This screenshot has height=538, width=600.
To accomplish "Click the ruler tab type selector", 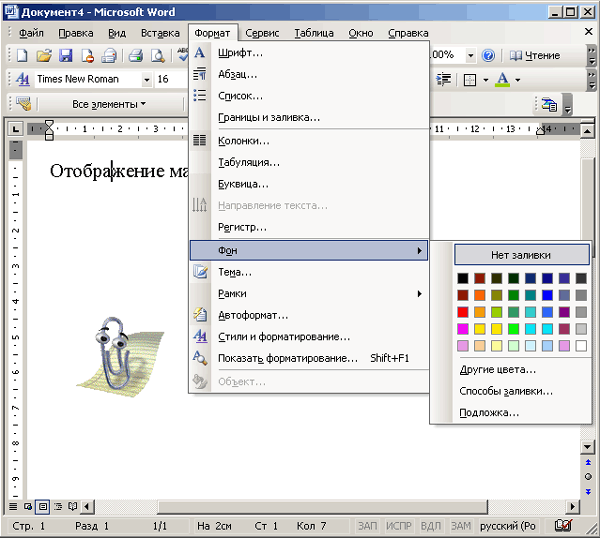I will point(15,129).
